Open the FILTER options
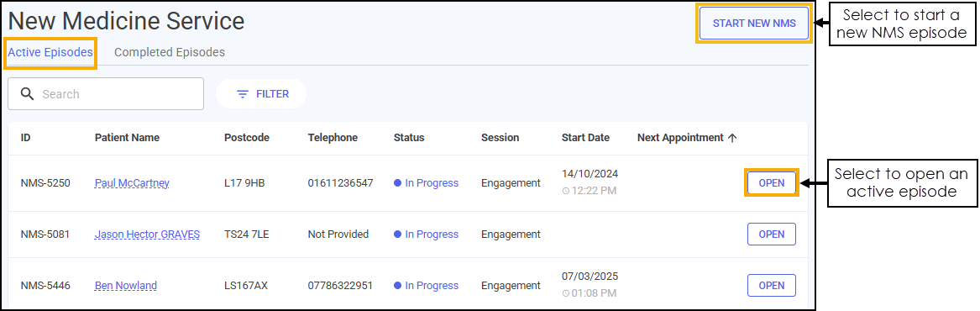Screen dimensions: 980x311 click(x=261, y=94)
